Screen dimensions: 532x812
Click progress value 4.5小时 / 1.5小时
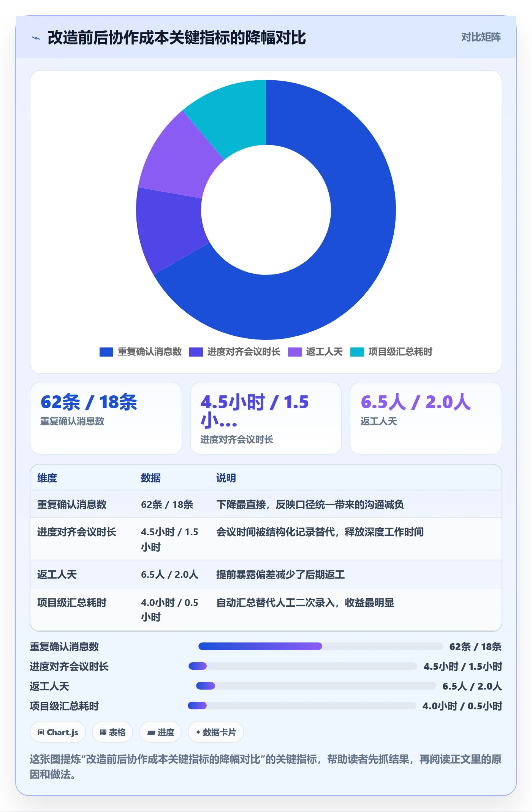[x=463, y=666]
